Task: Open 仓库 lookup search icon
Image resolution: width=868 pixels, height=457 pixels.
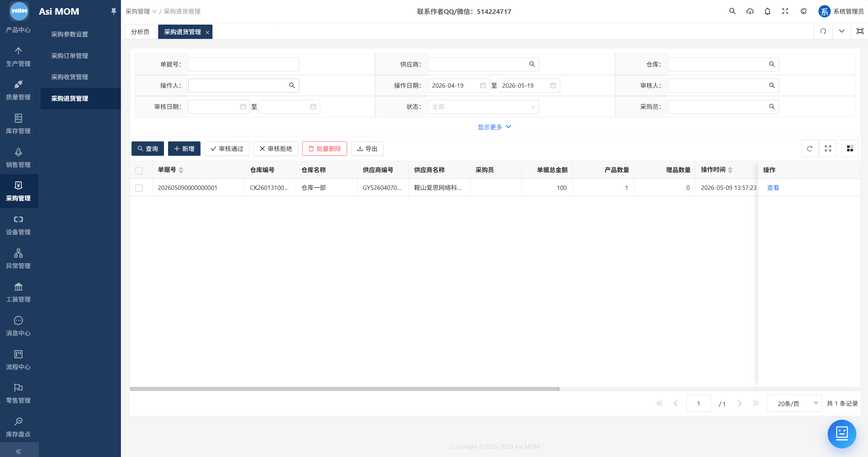Action: tap(772, 64)
